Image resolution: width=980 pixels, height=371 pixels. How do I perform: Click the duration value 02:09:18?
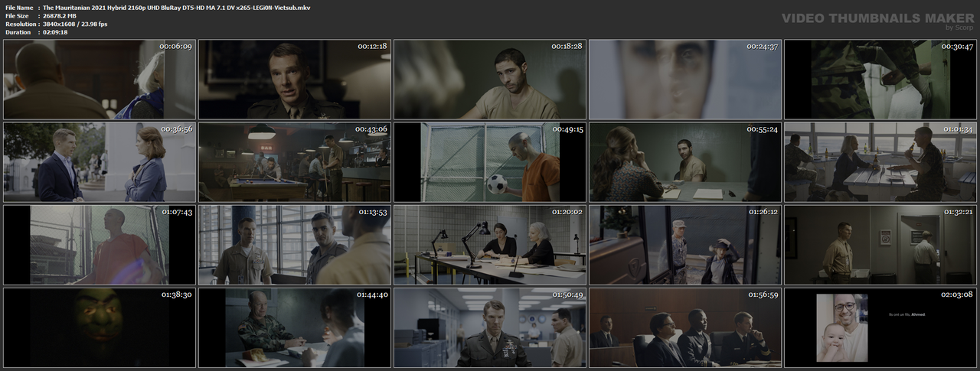[x=59, y=32]
